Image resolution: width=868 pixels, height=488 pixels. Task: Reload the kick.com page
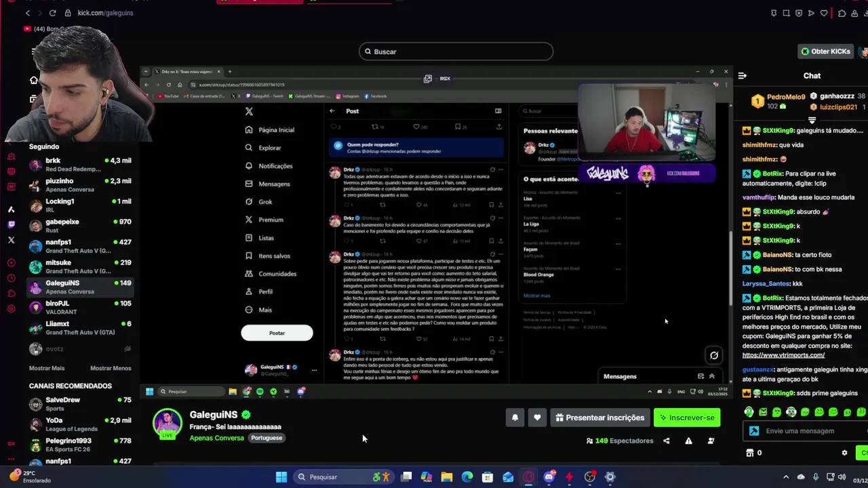click(53, 13)
